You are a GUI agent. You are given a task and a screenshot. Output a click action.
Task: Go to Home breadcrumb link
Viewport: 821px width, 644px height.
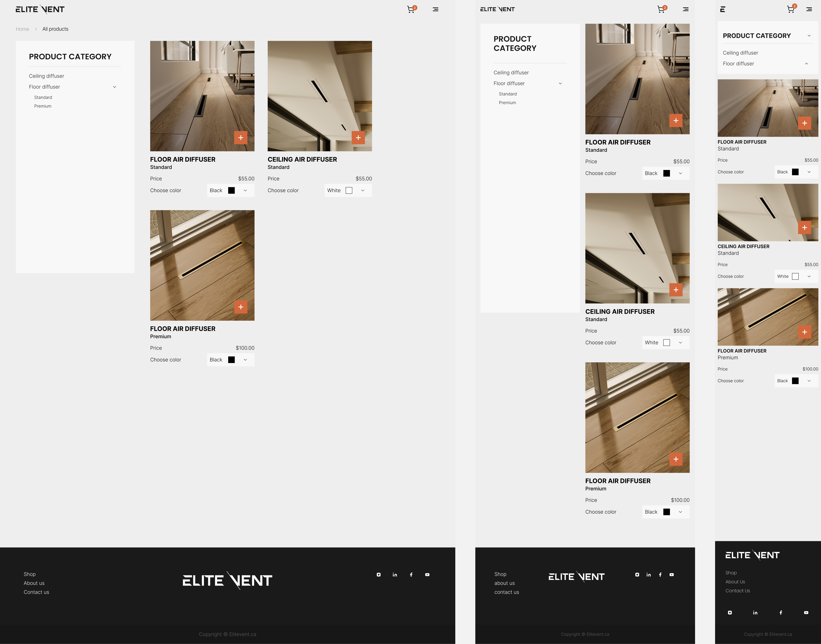22,29
